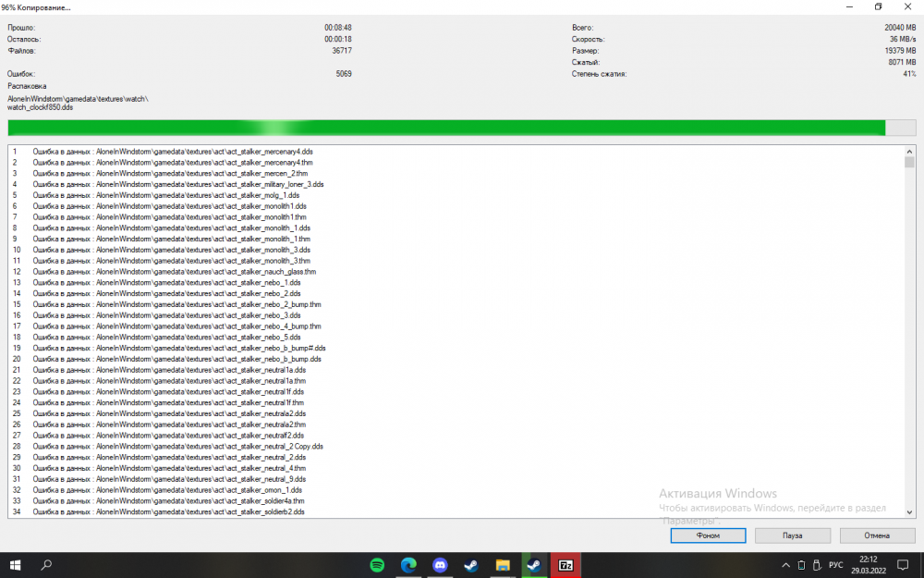The height and width of the screenshot is (578, 924).
Task: Show hidden system tray icons
Action: (x=785, y=565)
